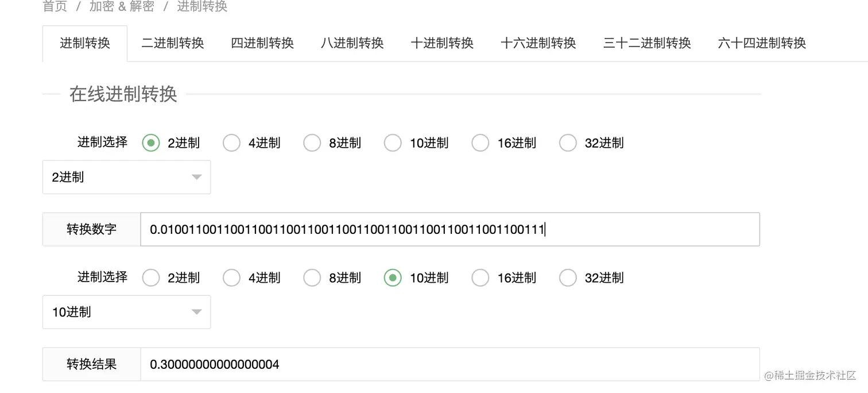Click the 转换结果 label

[x=92, y=364]
